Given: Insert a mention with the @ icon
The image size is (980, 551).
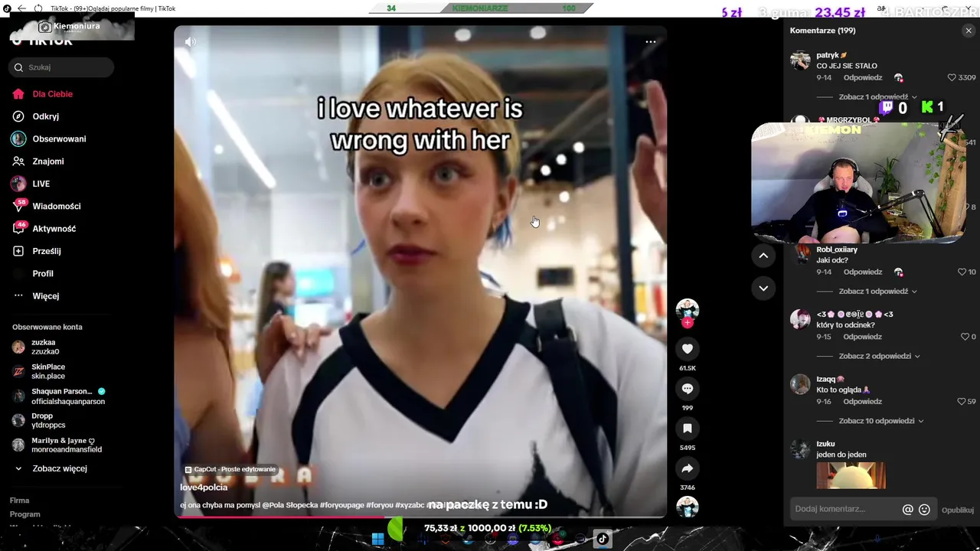Looking at the screenshot, I should pyautogui.click(x=908, y=510).
